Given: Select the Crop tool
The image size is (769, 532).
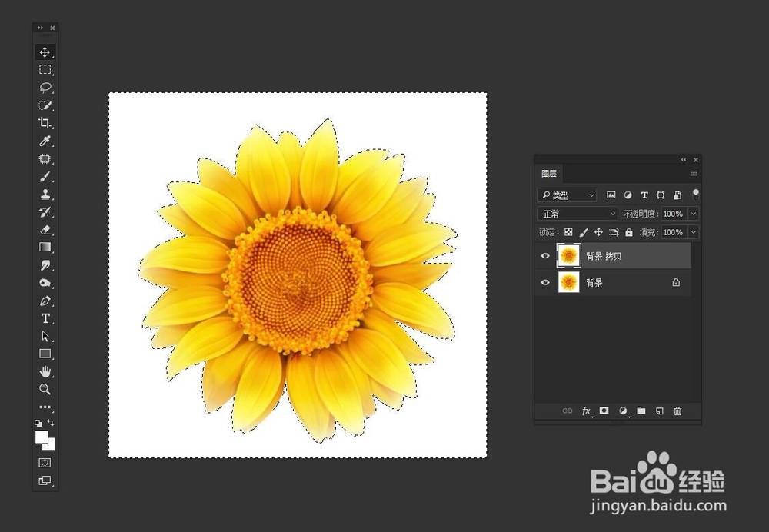Looking at the screenshot, I should coord(45,123).
